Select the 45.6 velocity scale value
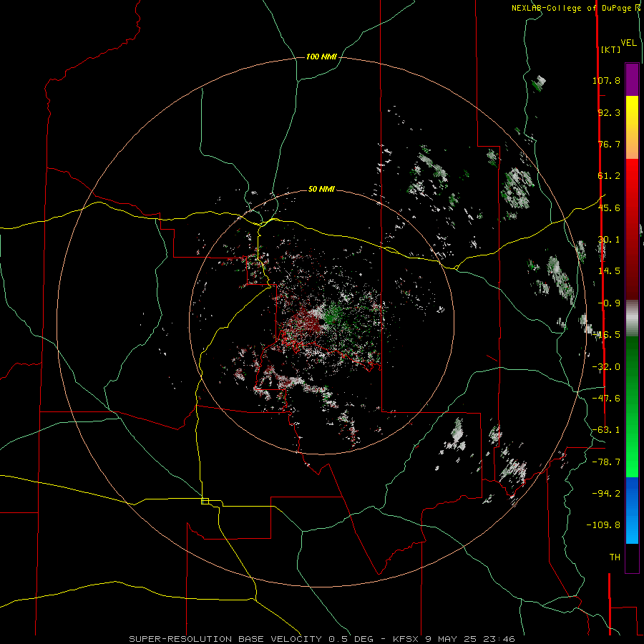 [x=609, y=208]
